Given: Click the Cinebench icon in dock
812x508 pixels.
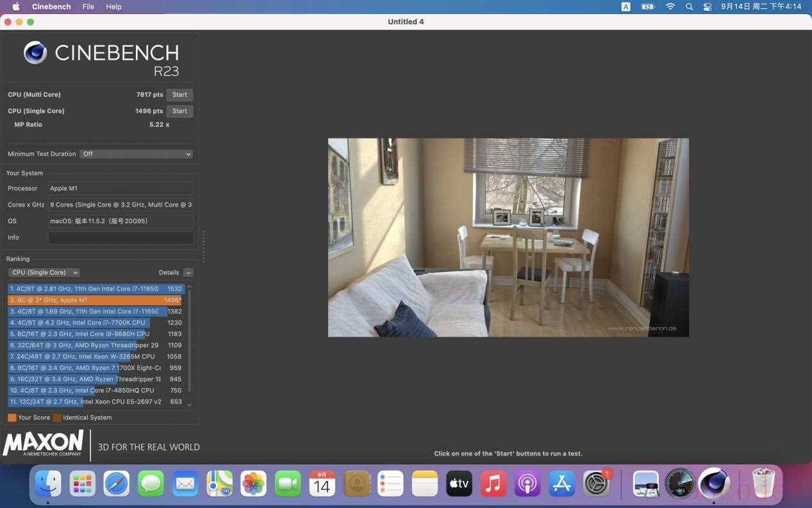Looking at the screenshot, I should tap(714, 484).
